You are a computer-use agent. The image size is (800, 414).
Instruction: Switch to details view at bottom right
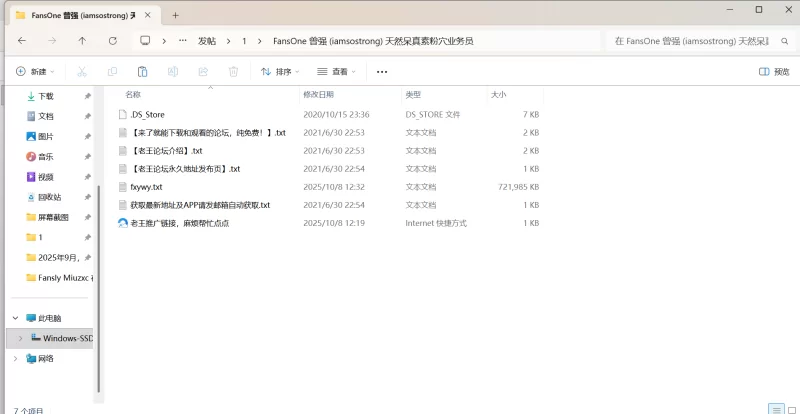775,409
